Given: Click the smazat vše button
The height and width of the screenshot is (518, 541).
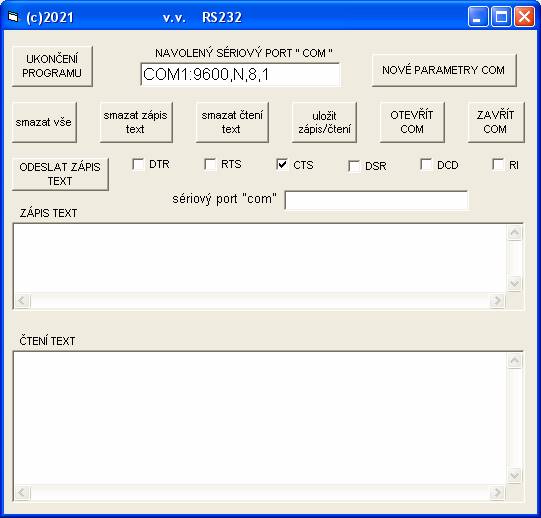Looking at the screenshot, I should click(44, 122).
